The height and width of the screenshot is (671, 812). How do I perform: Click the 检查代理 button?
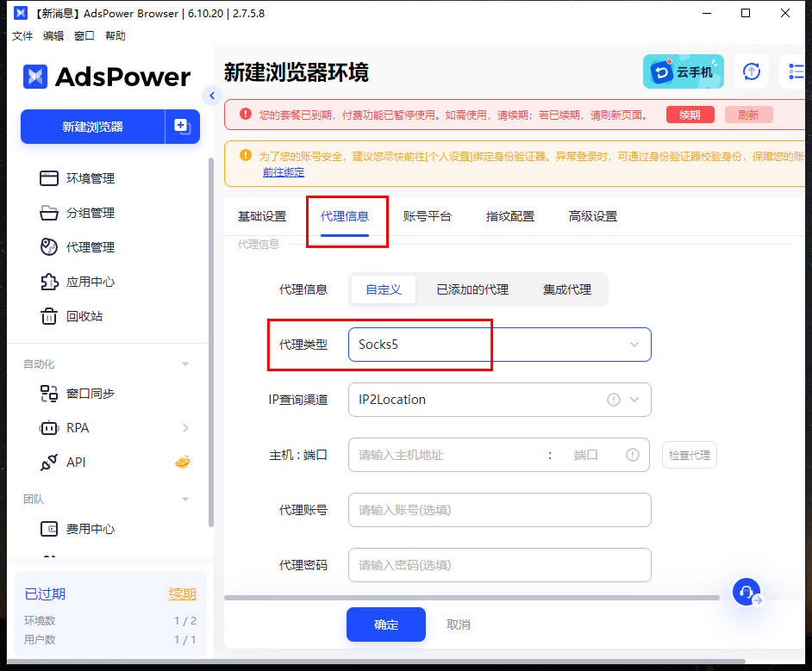point(690,456)
